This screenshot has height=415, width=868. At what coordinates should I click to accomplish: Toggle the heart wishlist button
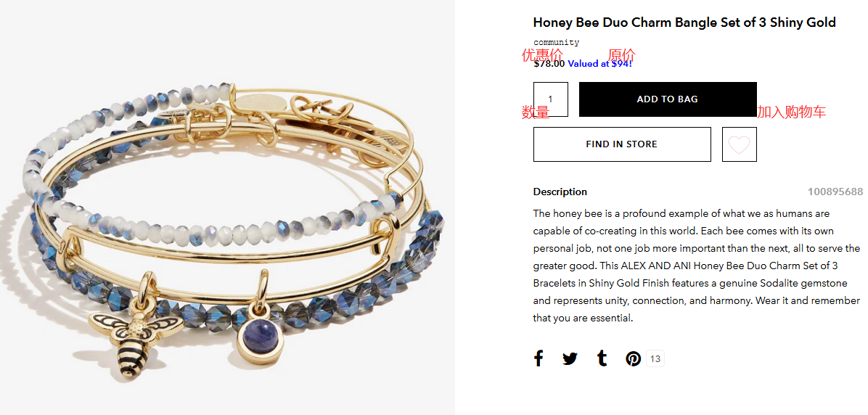click(x=739, y=144)
